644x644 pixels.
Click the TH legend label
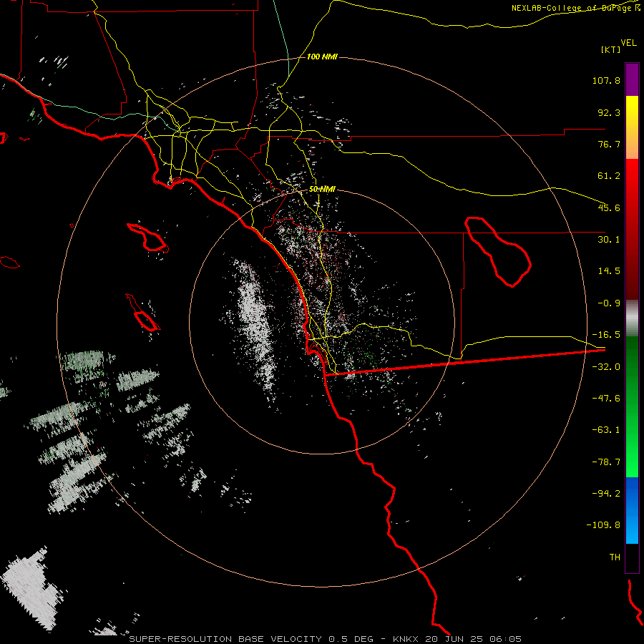coord(615,557)
